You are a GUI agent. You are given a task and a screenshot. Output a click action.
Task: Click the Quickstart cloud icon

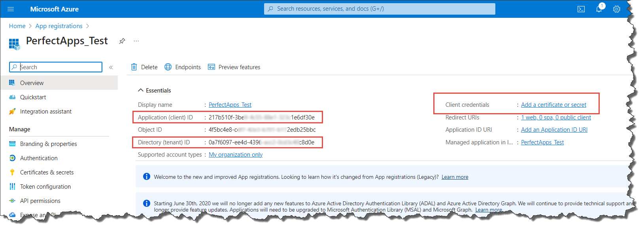[x=12, y=97]
